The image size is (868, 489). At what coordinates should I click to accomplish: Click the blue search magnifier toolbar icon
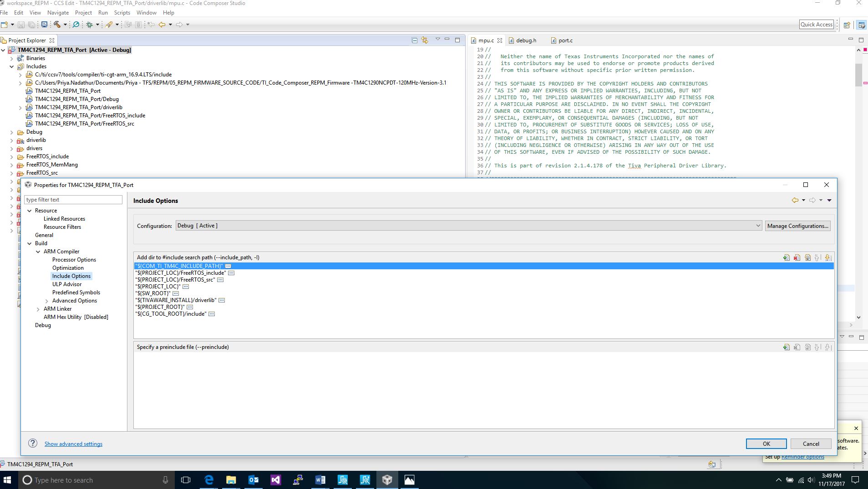76,25
